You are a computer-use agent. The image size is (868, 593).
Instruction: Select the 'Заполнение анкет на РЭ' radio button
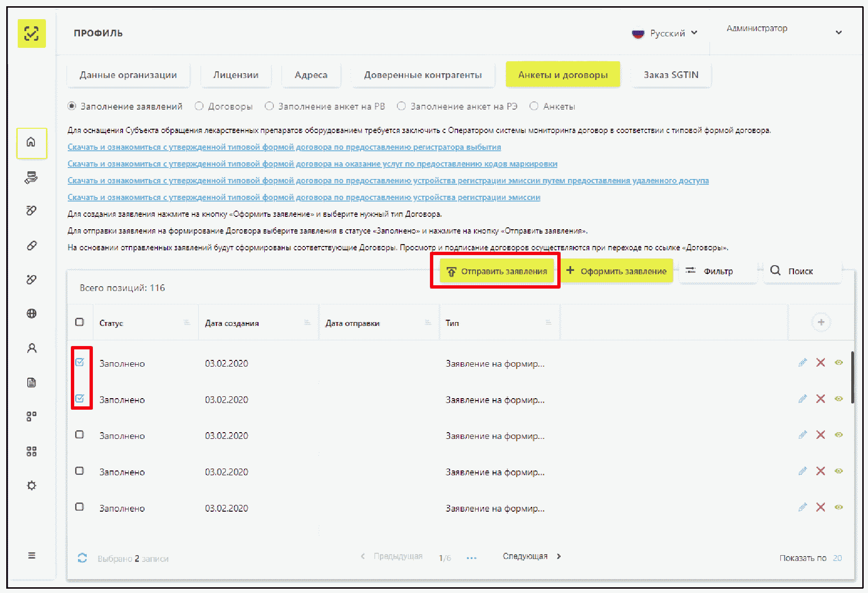402,106
